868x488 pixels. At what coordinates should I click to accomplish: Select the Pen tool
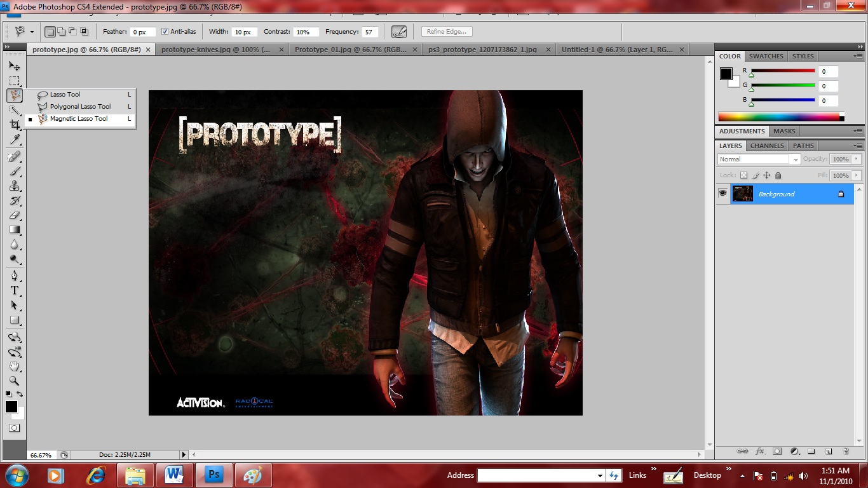pos(14,276)
